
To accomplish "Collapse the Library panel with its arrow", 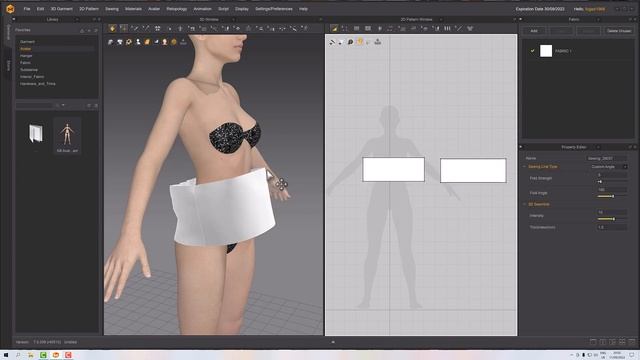I will 13,19.
